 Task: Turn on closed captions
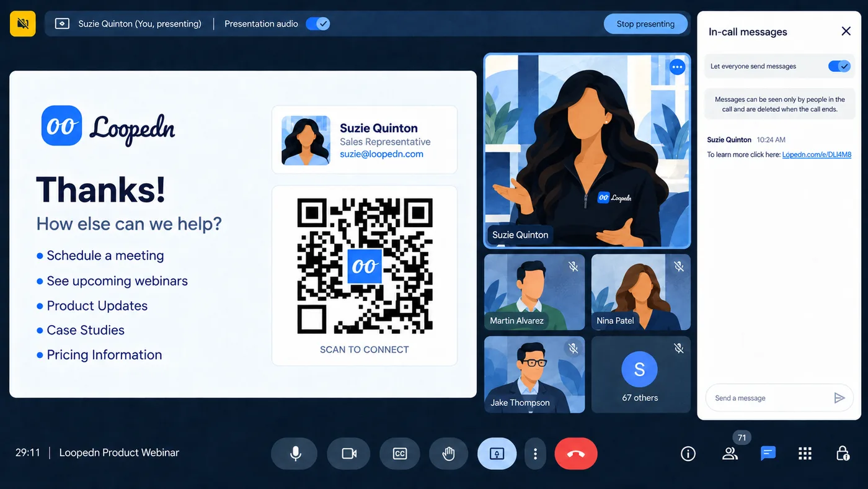coord(400,454)
